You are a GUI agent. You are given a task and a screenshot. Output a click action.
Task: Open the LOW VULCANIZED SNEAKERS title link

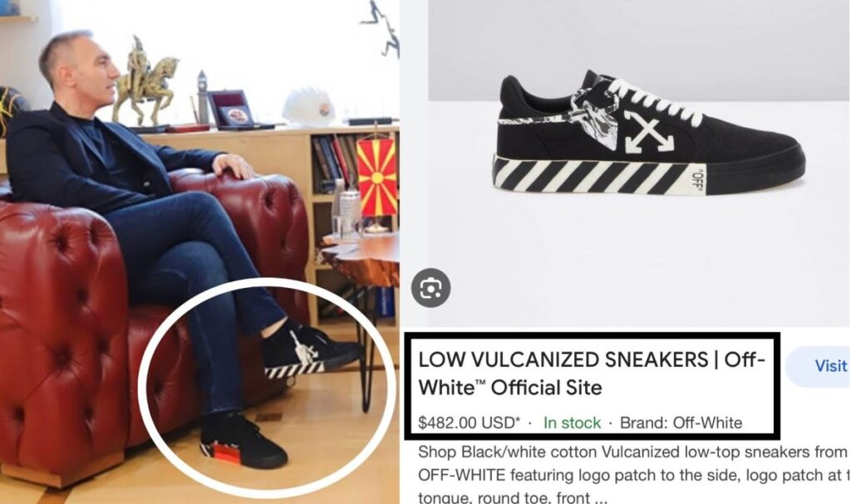tap(592, 374)
